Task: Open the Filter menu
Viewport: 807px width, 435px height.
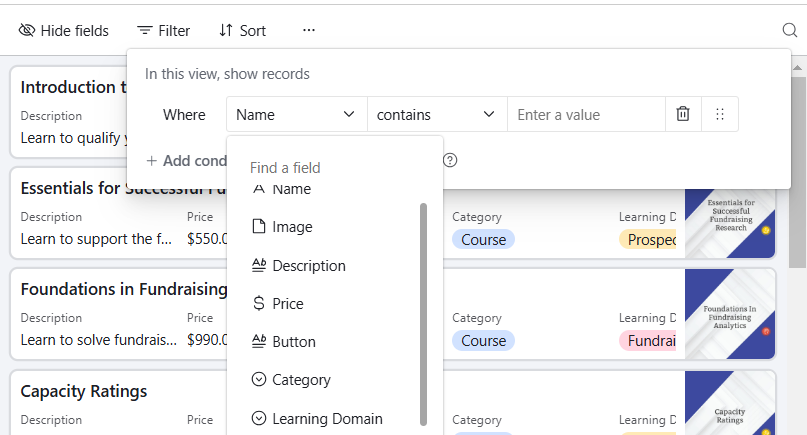Action: [164, 31]
